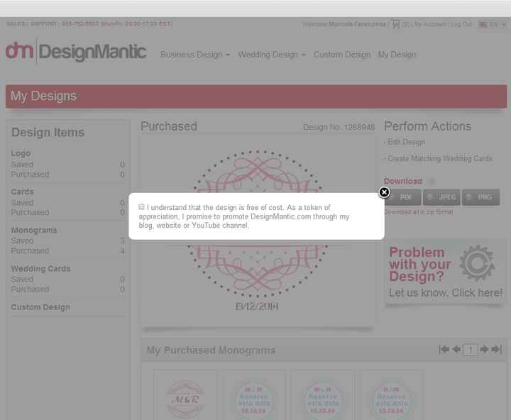The width and height of the screenshot is (511, 420).
Task: Go to previous monograms page arrow
Action: pyautogui.click(x=456, y=349)
